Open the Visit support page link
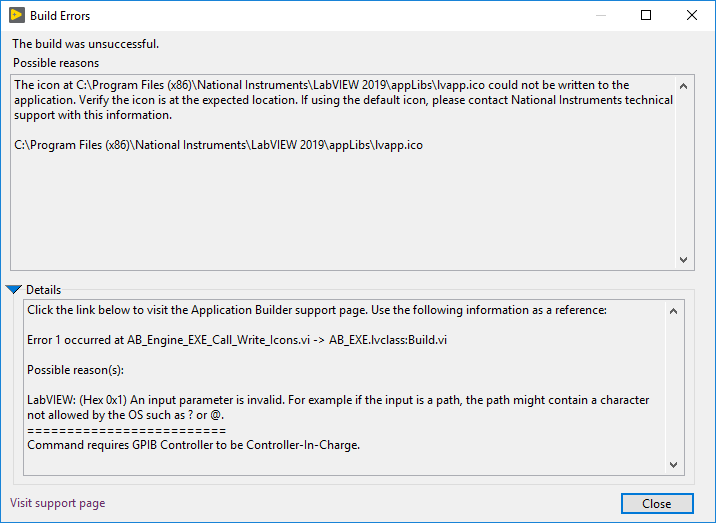The width and height of the screenshot is (716, 523). pyautogui.click(x=58, y=503)
